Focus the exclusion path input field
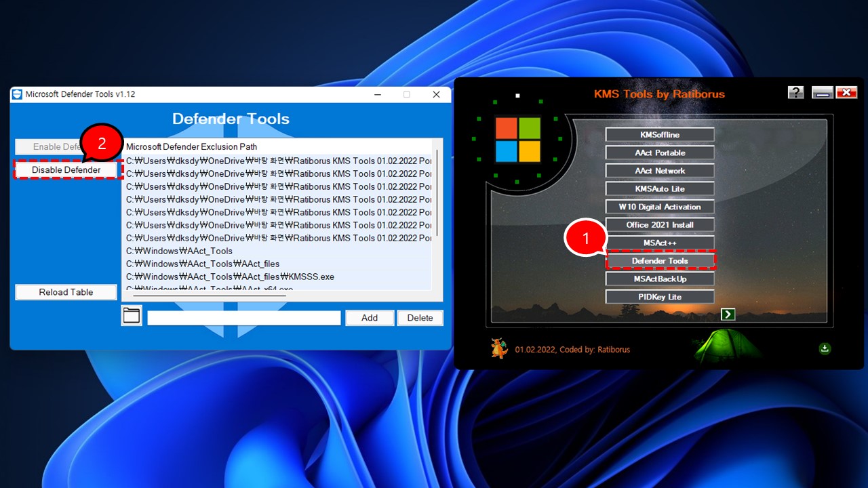868x488 pixels. point(244,318)
